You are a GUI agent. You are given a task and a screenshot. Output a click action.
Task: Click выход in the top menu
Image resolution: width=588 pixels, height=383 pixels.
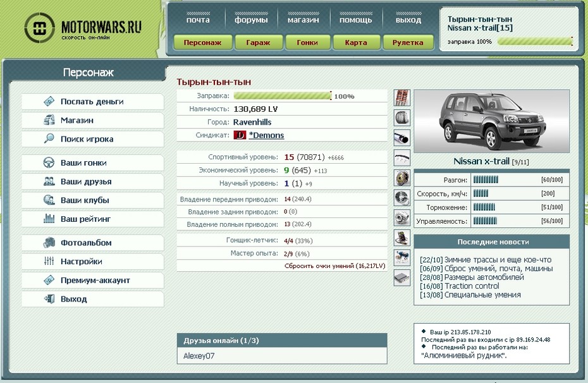click(x=408, y=20)
